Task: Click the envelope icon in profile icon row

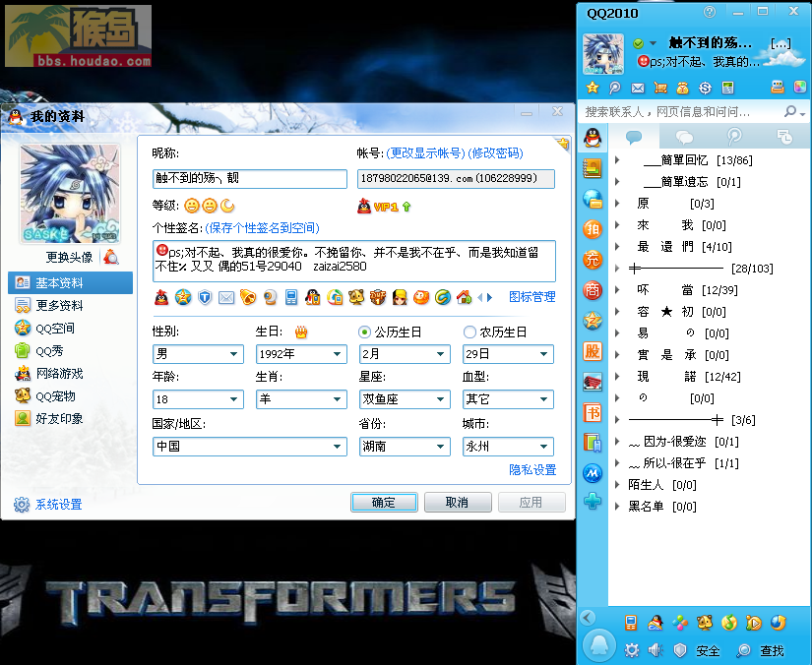Action: [x=226, y=297]
